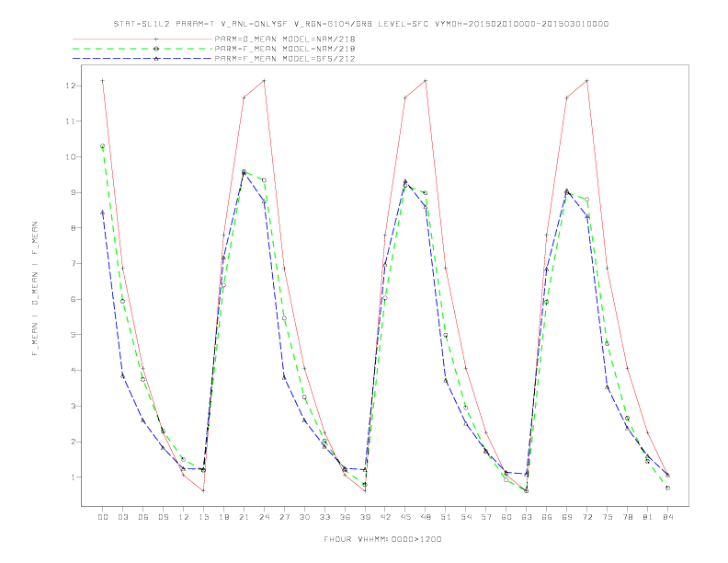728x563 pixels.
Task: Click x-axis tick label 60
Action: pos(506,517)
